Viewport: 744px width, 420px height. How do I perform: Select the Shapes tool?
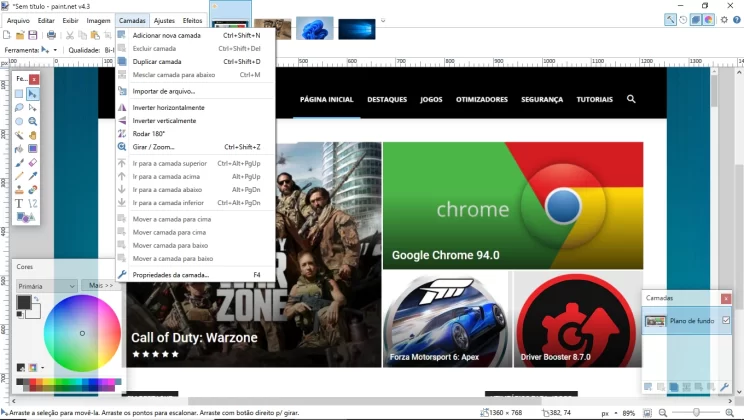25,217
